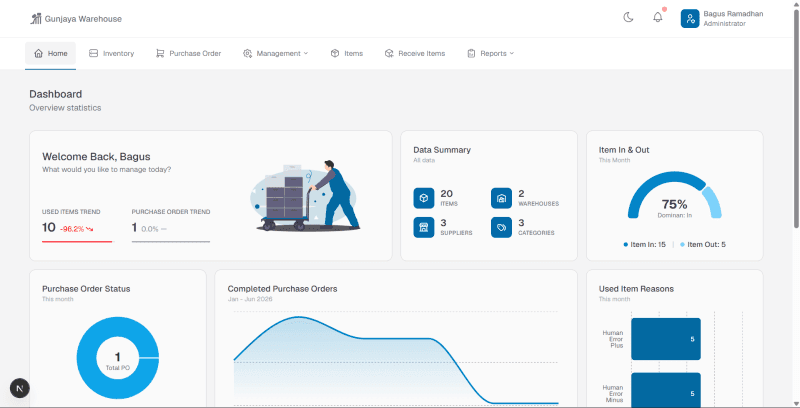
Task: Open the Inventory tab
Action: coord(111,54)
